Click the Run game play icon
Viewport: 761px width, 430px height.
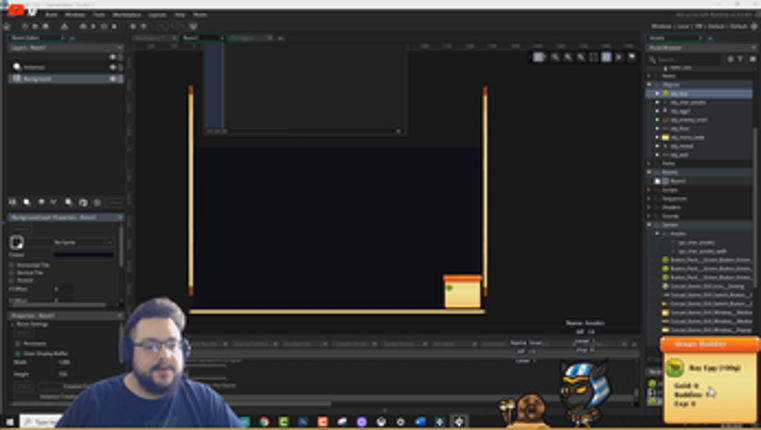coord(93,26)
